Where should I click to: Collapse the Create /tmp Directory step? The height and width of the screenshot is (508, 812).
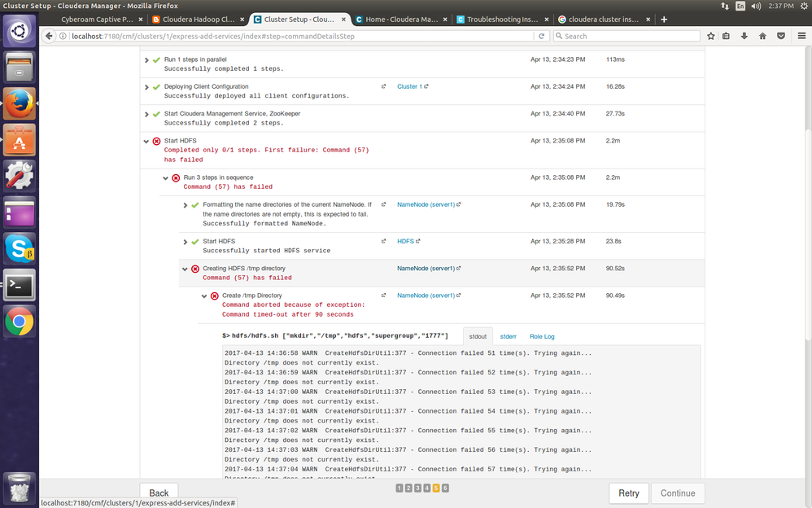pyautogui.click(x=204, y=296)
